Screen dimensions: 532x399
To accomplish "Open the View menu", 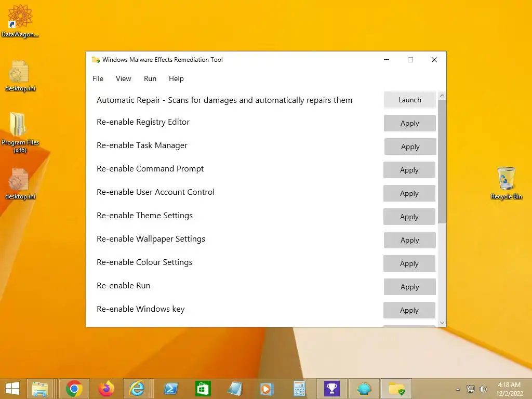I will 124,79.
